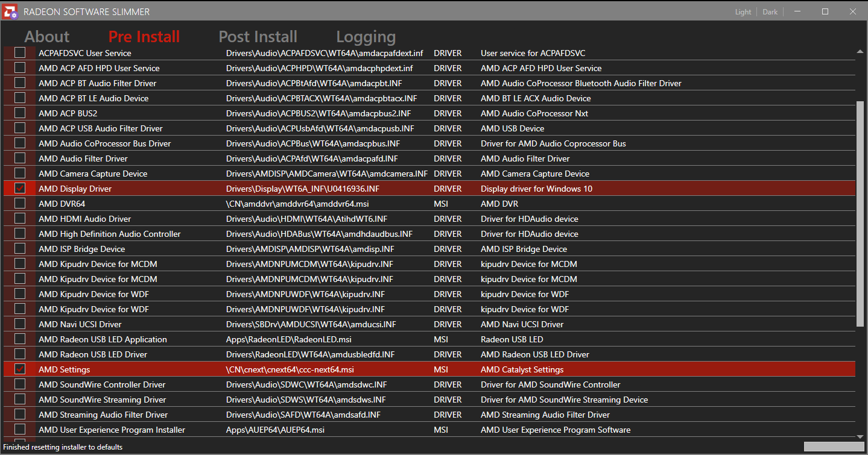This screenshot has height=455, width=868.
Task: Uncheck the AMD Display Driver checkbox
Action: coord(20,188)
